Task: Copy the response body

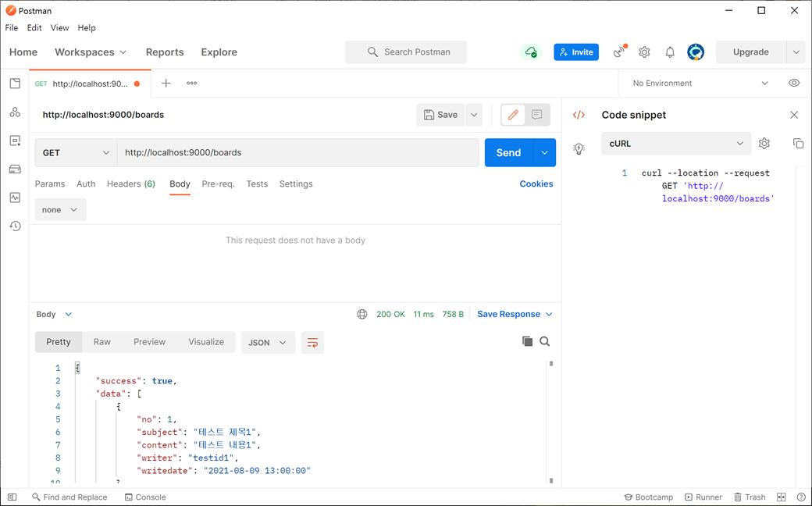Action: [527, 340]
